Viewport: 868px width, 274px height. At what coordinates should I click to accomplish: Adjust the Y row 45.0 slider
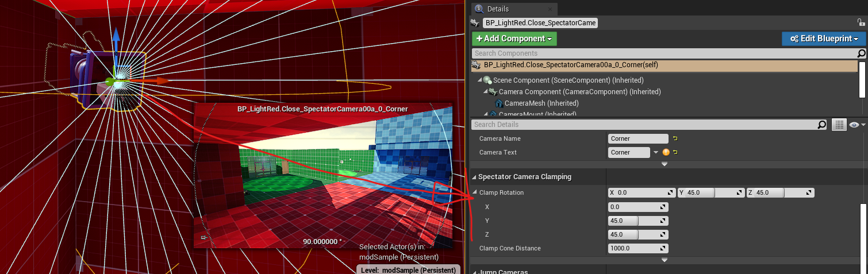coord(638,221)
